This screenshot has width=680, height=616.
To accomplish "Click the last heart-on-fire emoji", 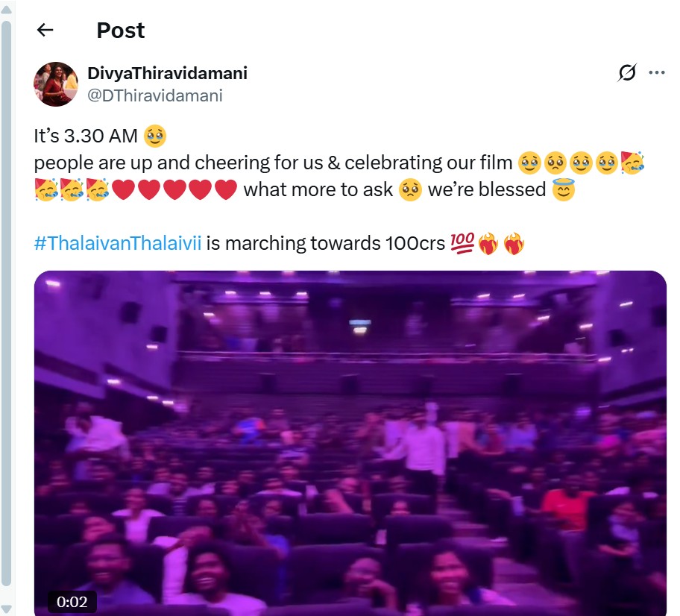I will (514, 243).
